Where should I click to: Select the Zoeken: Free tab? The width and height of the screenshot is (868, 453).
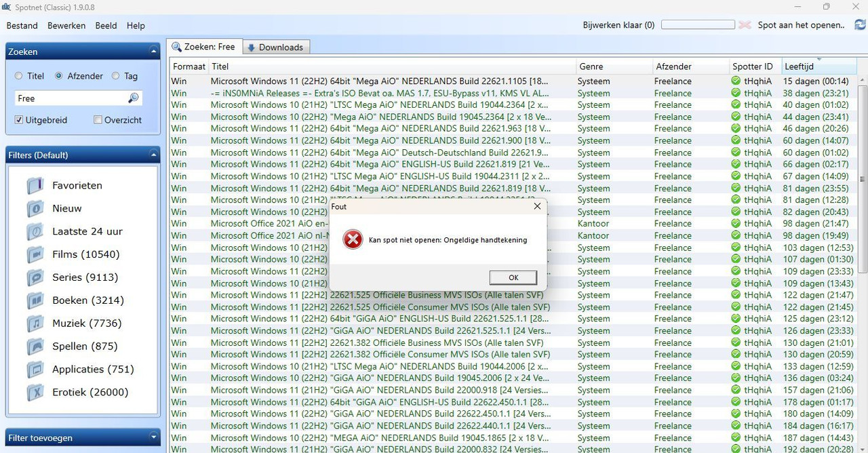pyautogui.click(x=204, y=47)
